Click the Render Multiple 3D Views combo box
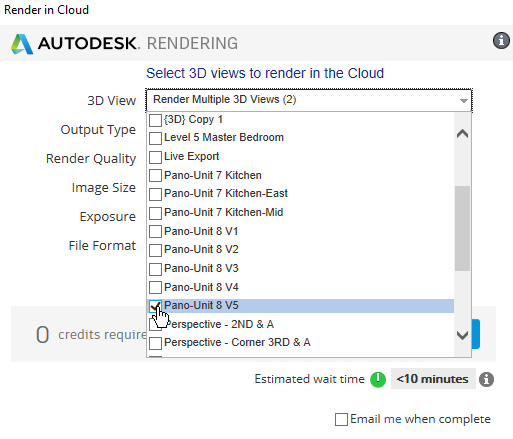Viewport: 513px width, 439px height. (x=309, y=100)
